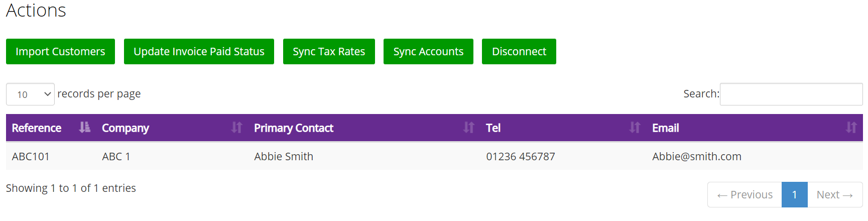Sort by the Company column icon
This screenshot has height=221, width=868.
[x=236, y=128]
